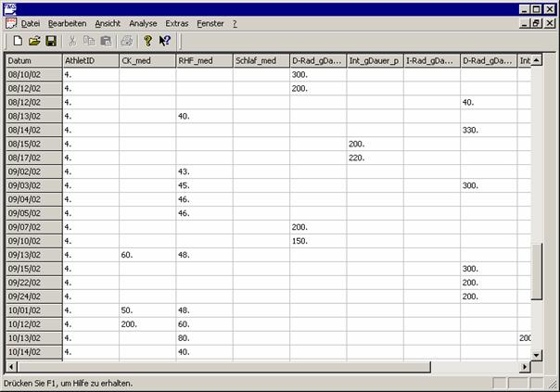
Task: Select row header 09/13/02
Action: 34,255
